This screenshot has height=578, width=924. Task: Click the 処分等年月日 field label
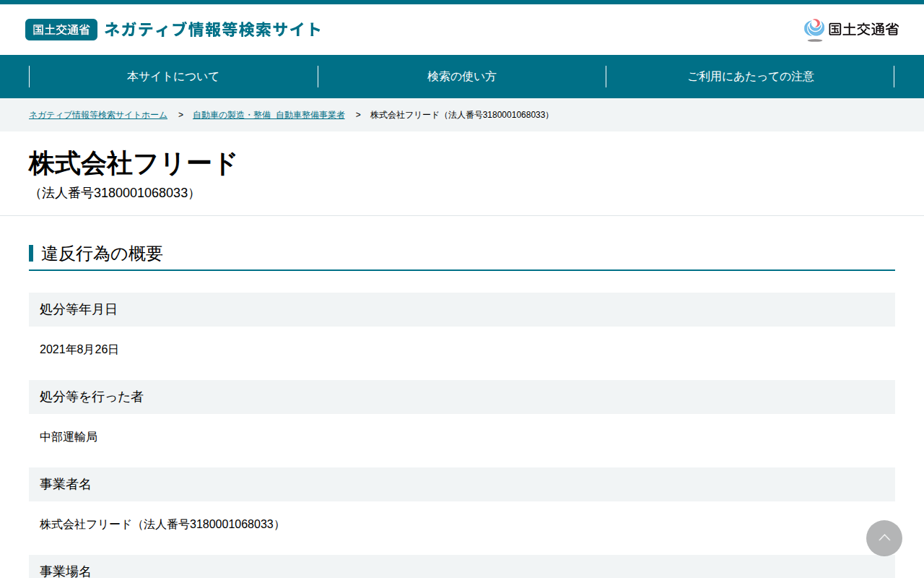point(79,309)
